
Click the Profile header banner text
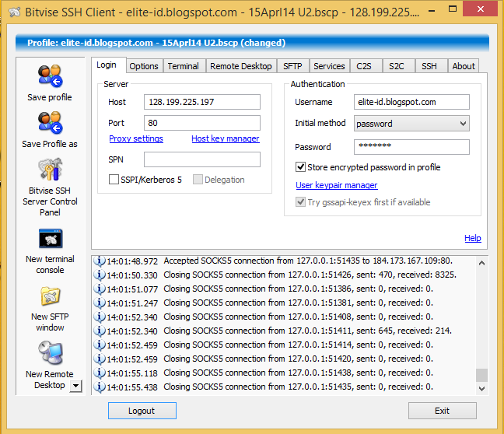pos(156,43)
